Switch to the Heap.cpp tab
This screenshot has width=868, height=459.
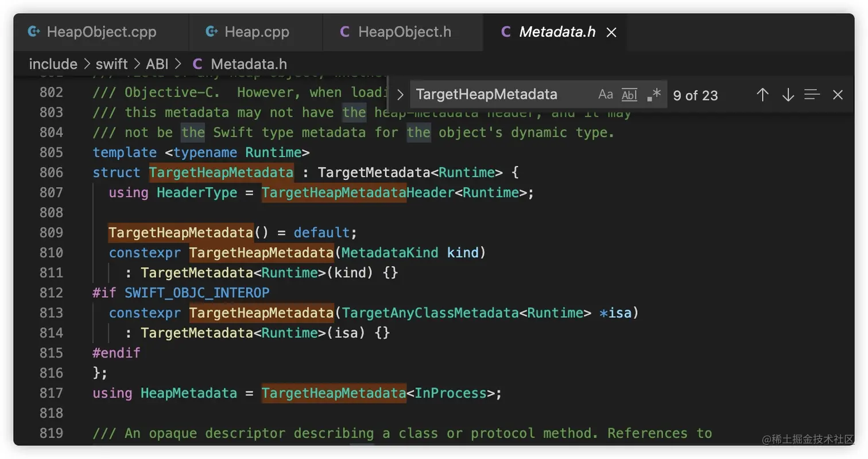pyautogui.click(x=256, y=32)
